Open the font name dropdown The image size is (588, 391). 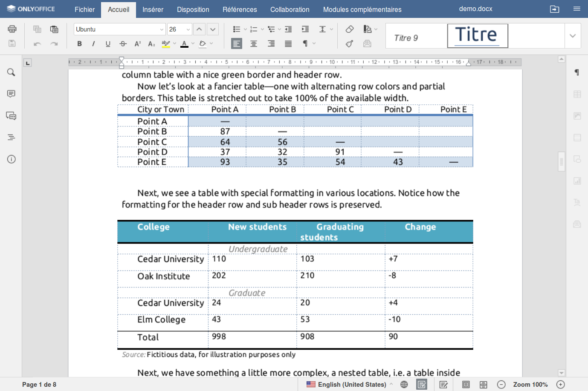click(x=162, y=29)
